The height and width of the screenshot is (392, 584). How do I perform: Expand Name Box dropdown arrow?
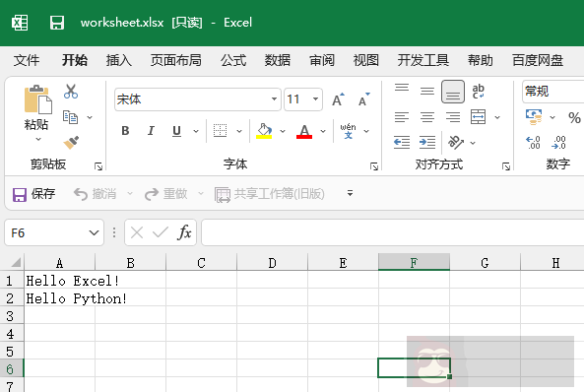94,232
